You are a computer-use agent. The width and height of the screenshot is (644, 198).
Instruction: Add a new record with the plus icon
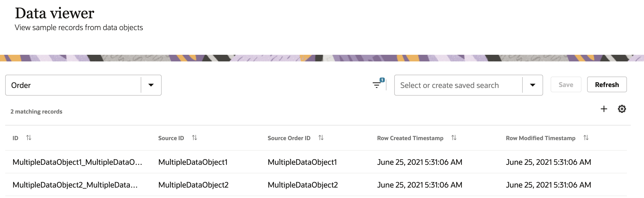coord(604,109)
